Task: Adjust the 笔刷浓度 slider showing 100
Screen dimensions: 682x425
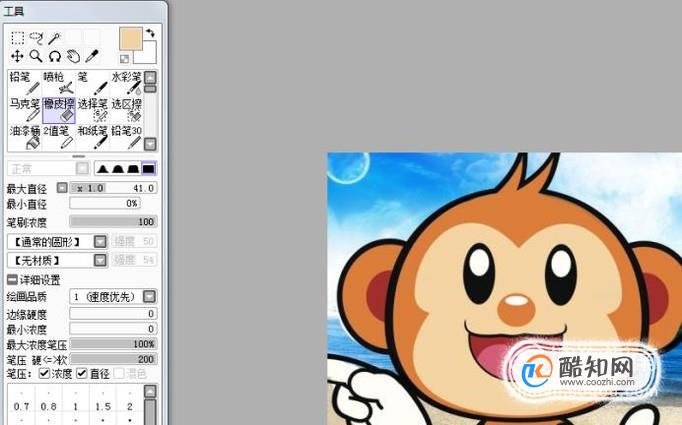Action: (x=113, y=222)
